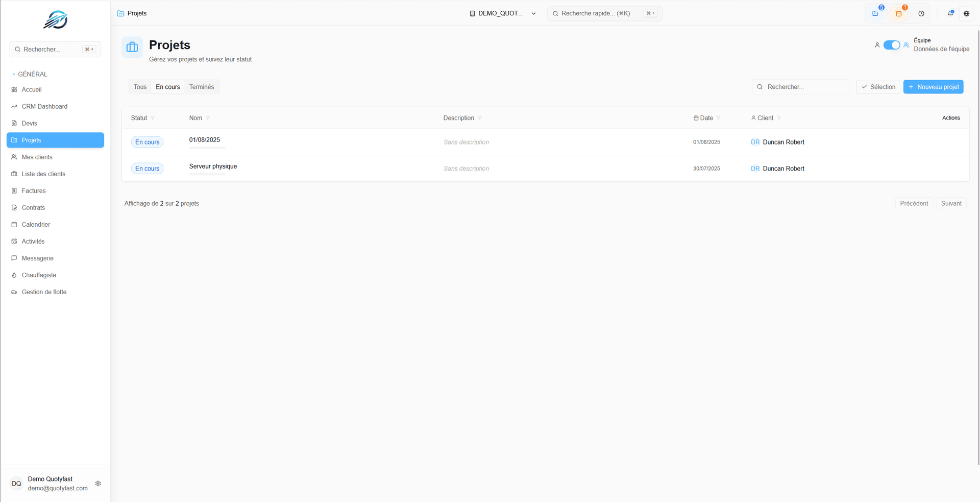The width and height of the screenshot is (980, 502).
Task: Open the Statut column filter
Action: pos(153,118)
